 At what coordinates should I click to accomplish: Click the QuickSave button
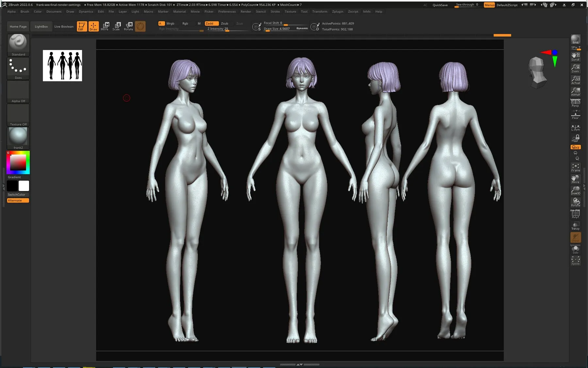440,5
